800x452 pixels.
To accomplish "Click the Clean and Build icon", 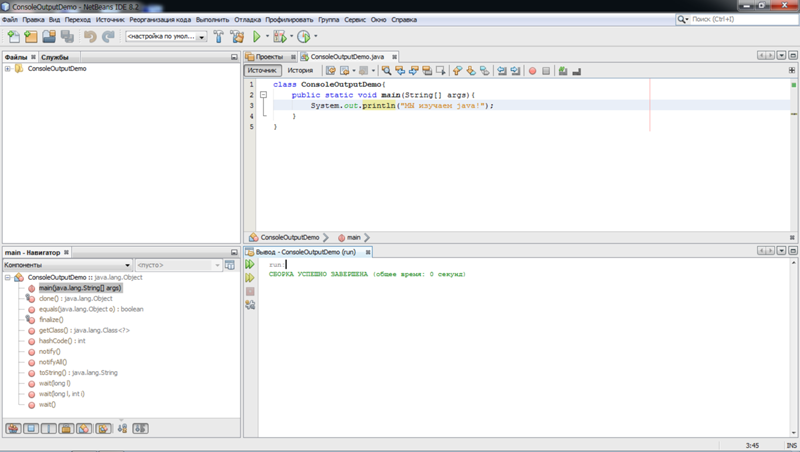I will tap(237, 37).
